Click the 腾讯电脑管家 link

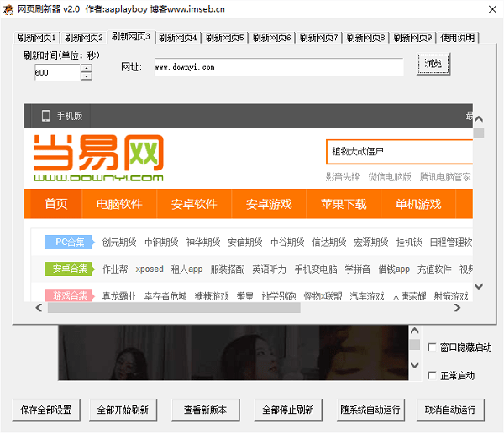pyautogui.click(x=445, y=177)
